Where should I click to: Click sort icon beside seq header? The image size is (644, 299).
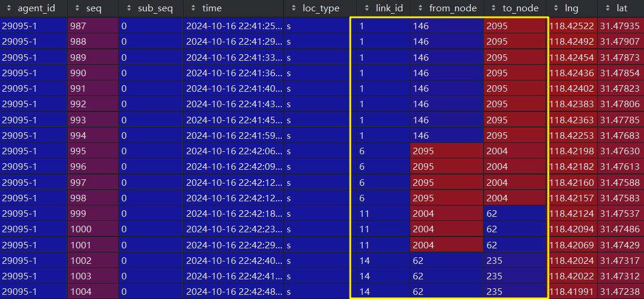77,8
